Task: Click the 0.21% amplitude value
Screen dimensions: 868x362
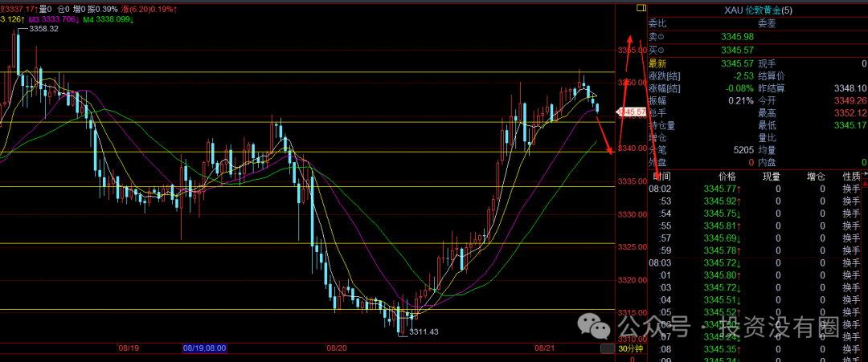Action: pos(740,100)
